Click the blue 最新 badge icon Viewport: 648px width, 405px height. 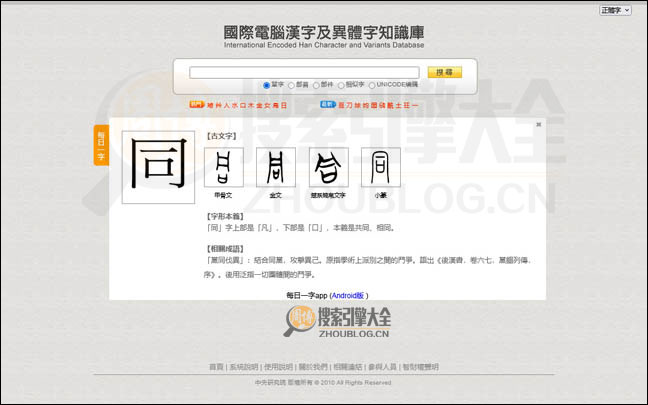(328, 105)
